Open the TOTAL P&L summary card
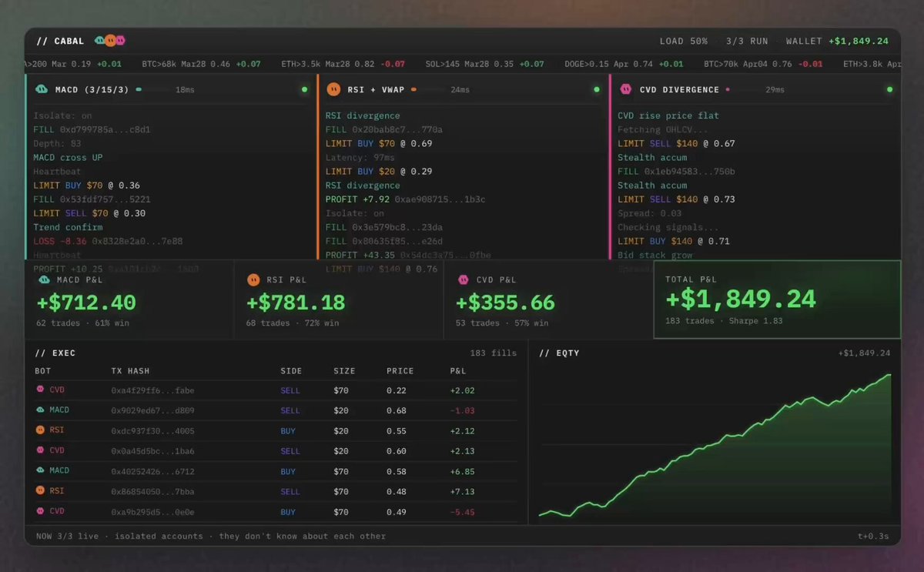This screenshot has height=572, width=924. click(777, 299)
